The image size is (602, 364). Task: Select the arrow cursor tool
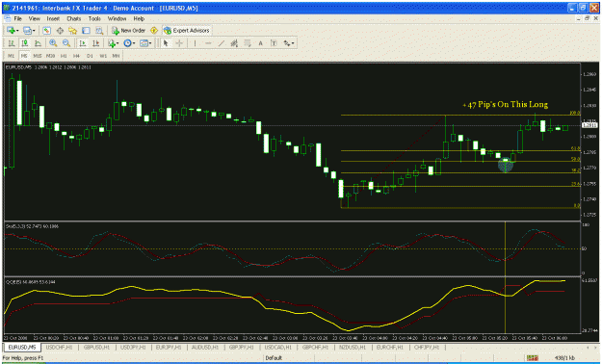[166, 43]
